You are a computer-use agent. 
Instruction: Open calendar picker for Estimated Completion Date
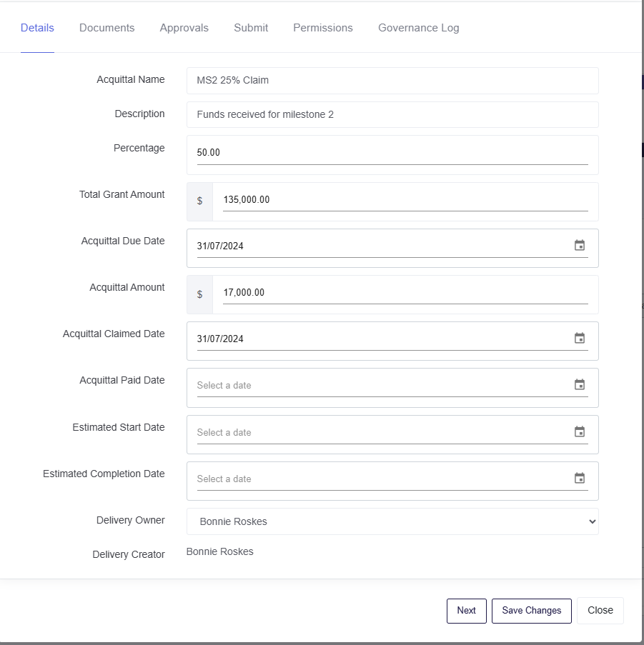tap(580, 479)
